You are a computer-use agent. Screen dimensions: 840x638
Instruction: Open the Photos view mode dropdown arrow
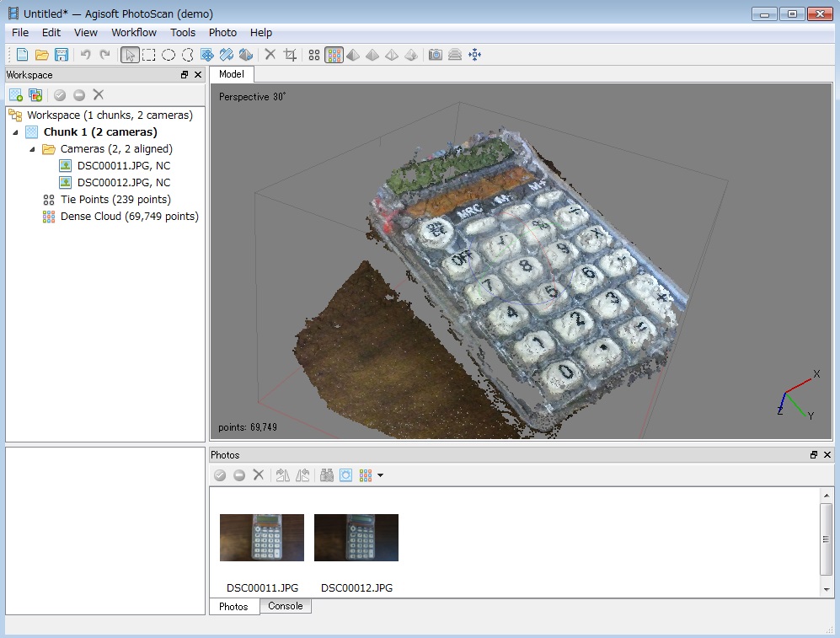(381, 476)
